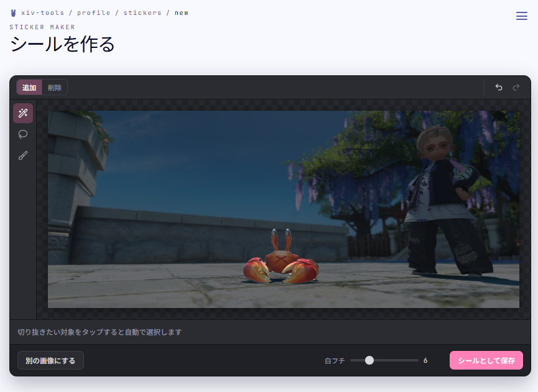
Task: Click the border value 6
Action: tap(425, 360)
